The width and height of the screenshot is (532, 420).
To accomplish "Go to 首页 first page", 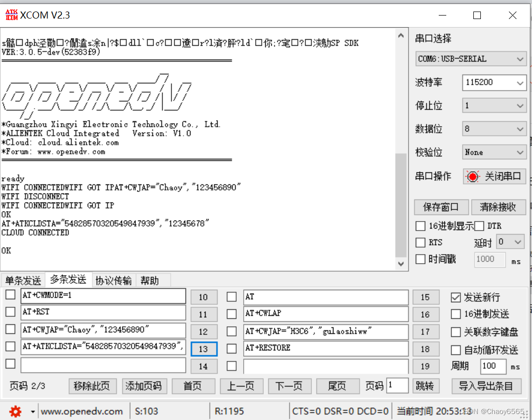I will (194, 386).
